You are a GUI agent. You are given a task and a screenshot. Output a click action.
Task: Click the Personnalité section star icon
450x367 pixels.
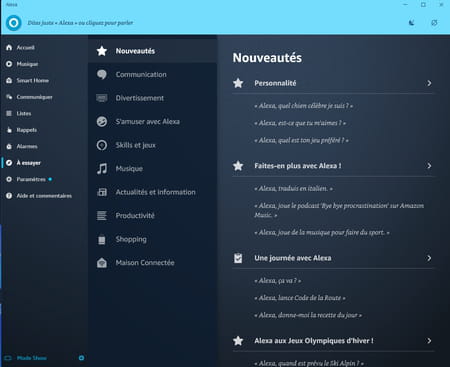tap(238, 83)
